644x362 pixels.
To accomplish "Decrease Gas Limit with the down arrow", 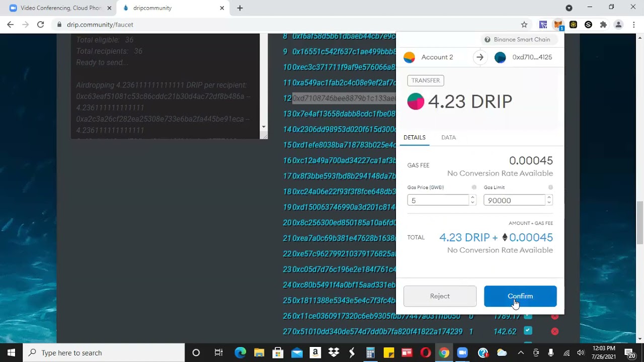I will coord(548,203).
